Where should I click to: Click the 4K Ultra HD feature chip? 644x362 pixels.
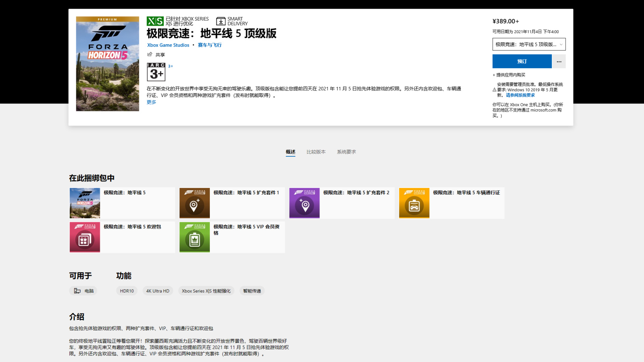[158, 291]
